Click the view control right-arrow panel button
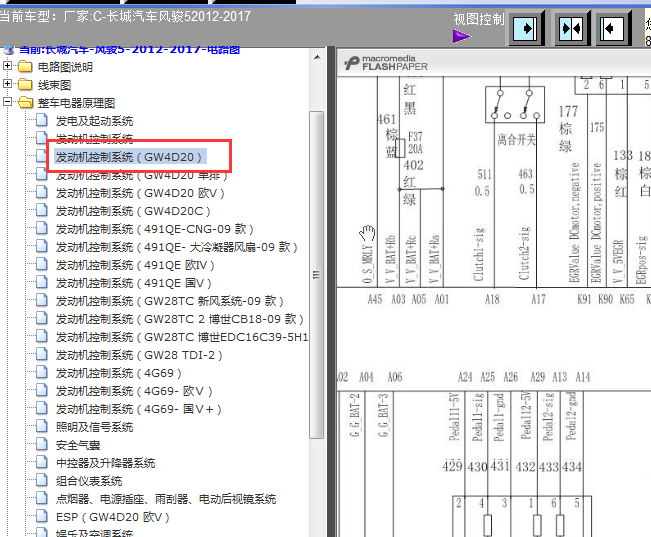Screen dimensions: 651x537 pyautogui.click(x=526, y=29)
